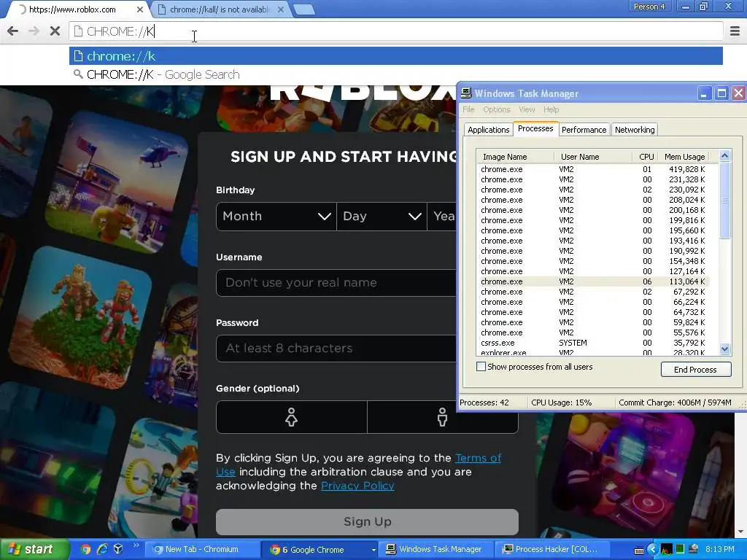Toggle Show processes from all users
Screen dimensions: 747x560
481,367
